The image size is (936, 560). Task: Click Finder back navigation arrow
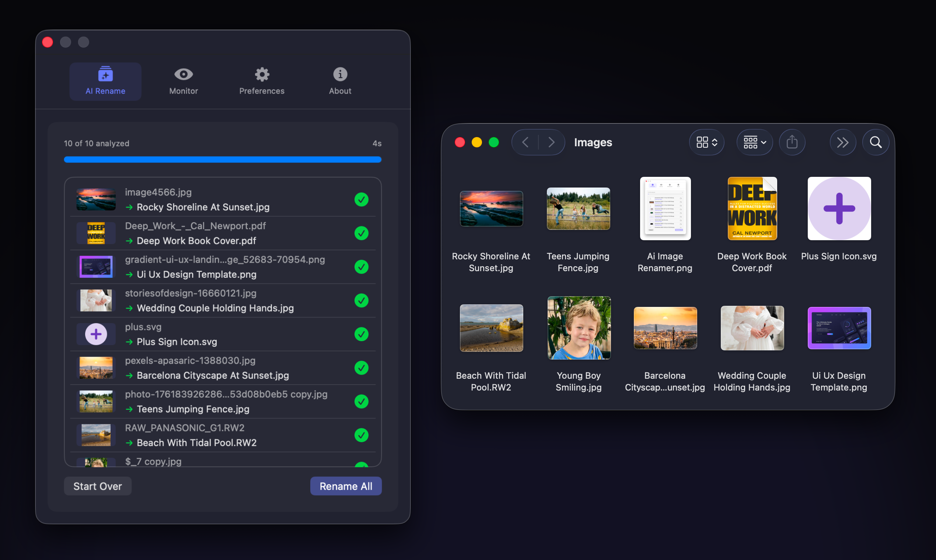(x=525, y=142)
